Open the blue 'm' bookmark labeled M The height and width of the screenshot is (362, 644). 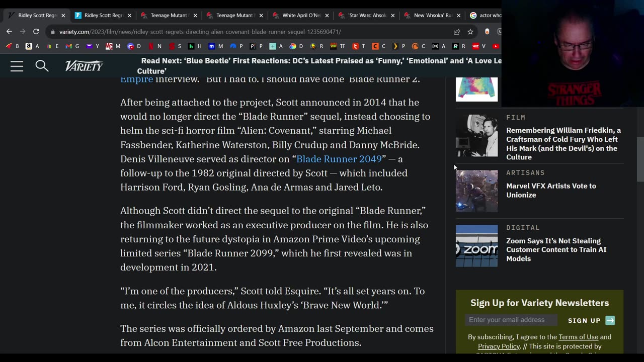[215, 46]
